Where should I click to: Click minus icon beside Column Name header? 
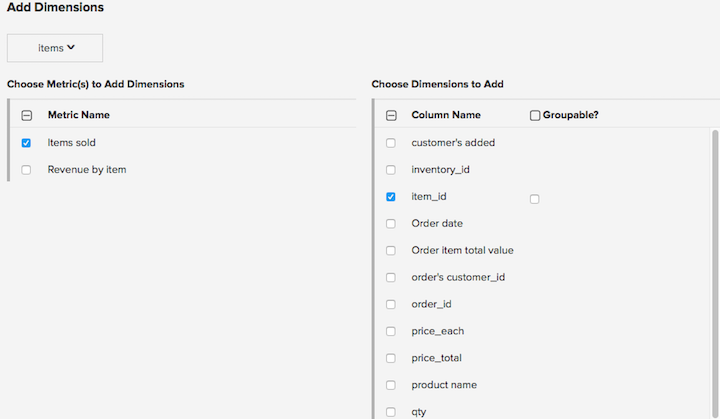pos(391,116)
